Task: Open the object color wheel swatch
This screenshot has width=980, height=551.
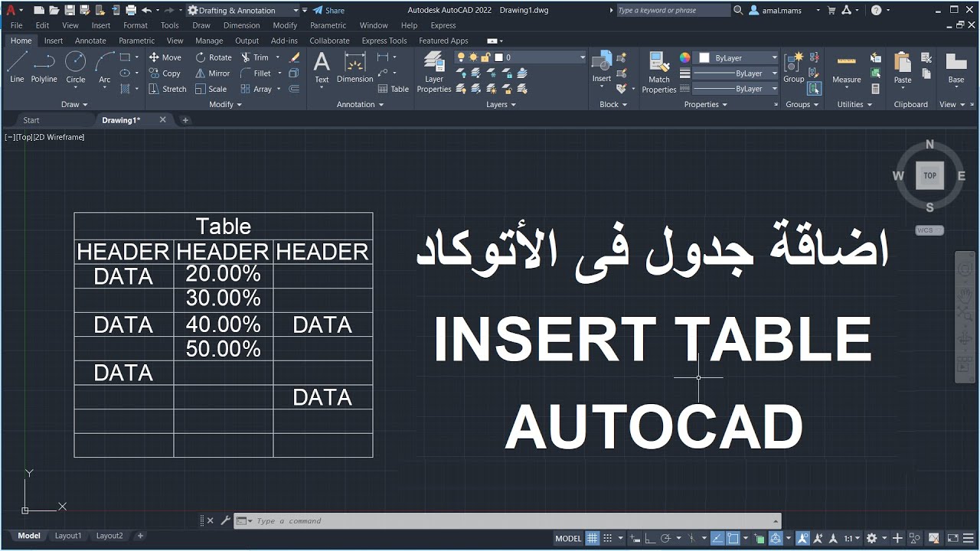Action: click(x=684, y=57)
